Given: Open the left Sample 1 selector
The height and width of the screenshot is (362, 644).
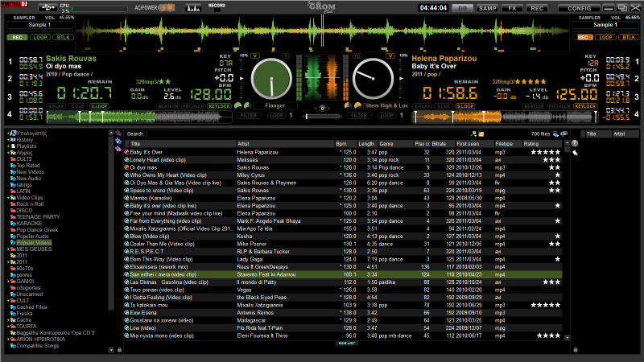Looking at the screenshot, I should [39, 25].
